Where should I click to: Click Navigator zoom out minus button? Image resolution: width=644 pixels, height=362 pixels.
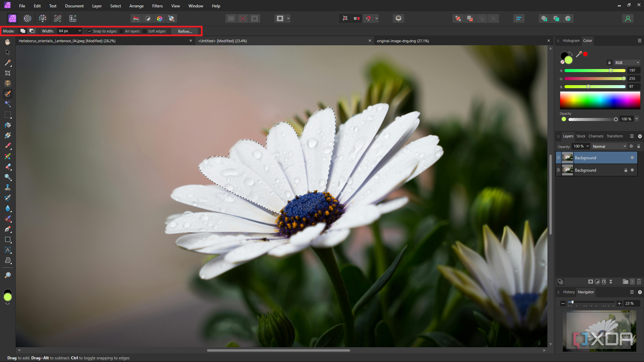pyautogui.click(x=563, y=303)
